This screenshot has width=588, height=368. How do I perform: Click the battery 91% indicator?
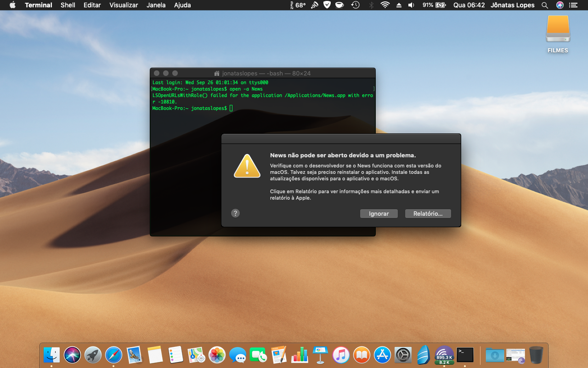(434, 5)
